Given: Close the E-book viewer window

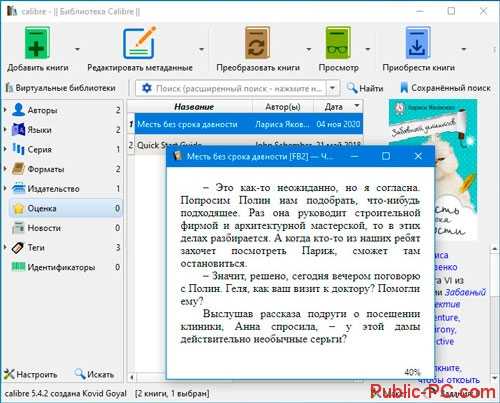Looking at the screenshot, I should (418, 156).
